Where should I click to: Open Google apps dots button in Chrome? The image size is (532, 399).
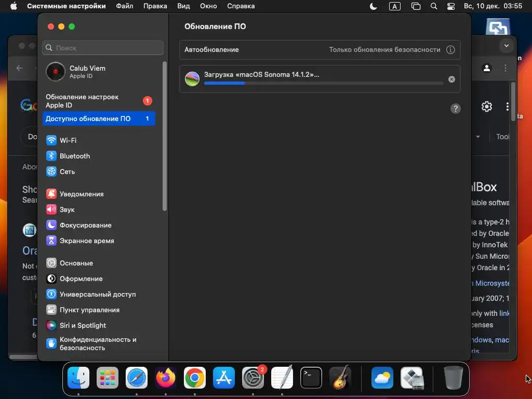click(507, 107)
